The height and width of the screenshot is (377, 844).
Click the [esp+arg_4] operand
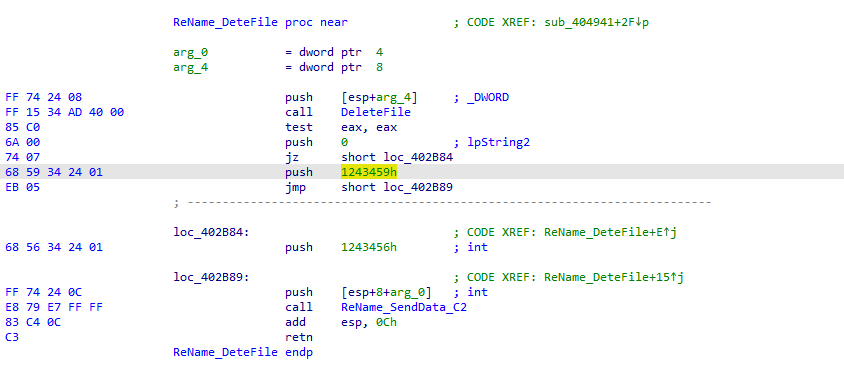click(379, 97)
